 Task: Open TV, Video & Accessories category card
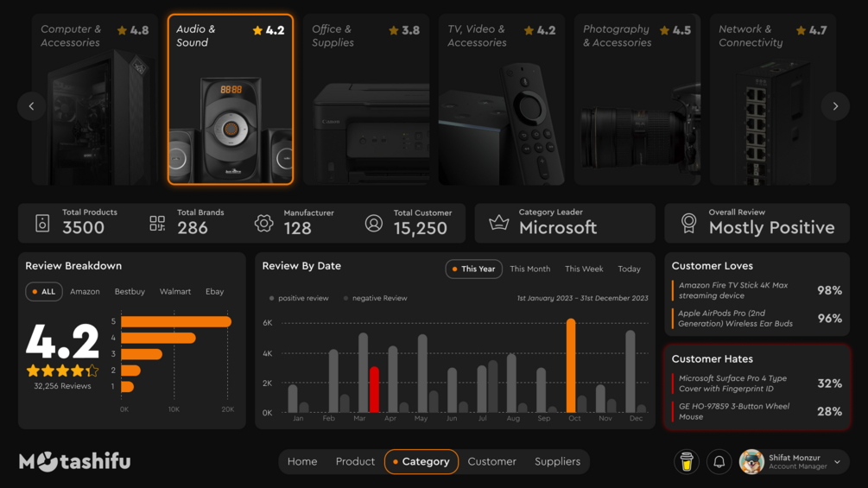tap(502, 99)
